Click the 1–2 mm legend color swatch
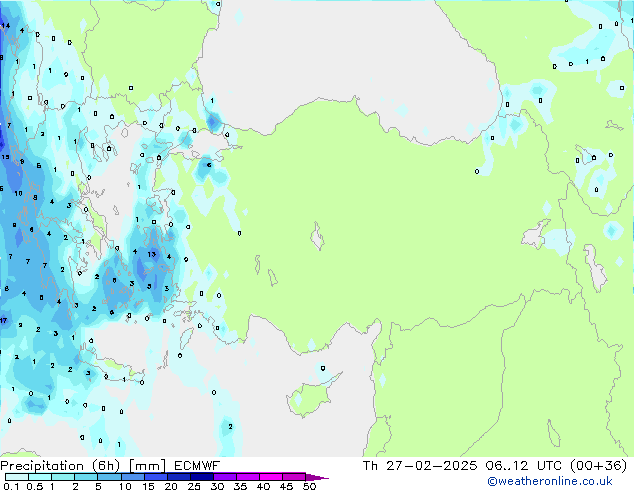Image resolution: width=634 pixels, height=490 pixels. pyautogui.click(x=63, y=477)
